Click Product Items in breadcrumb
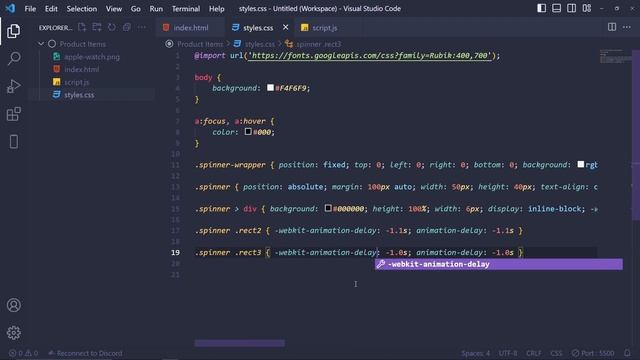Image resolution: width=640 pixels, height=360 pixels. [x=200, y=44]
